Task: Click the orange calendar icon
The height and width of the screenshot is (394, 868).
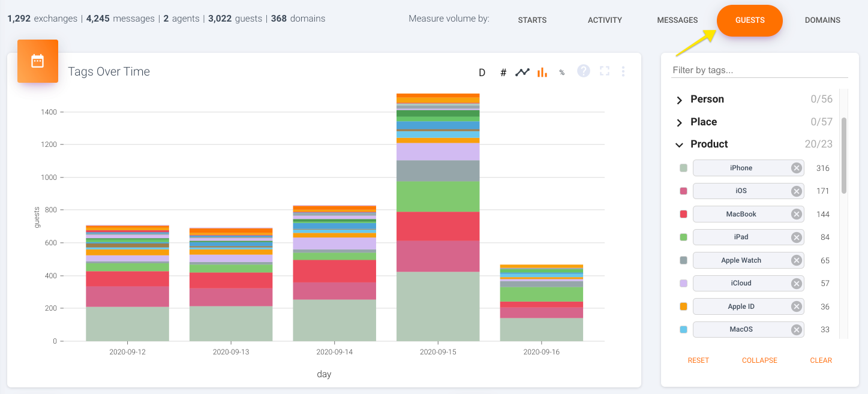Action: click(38, 61)
